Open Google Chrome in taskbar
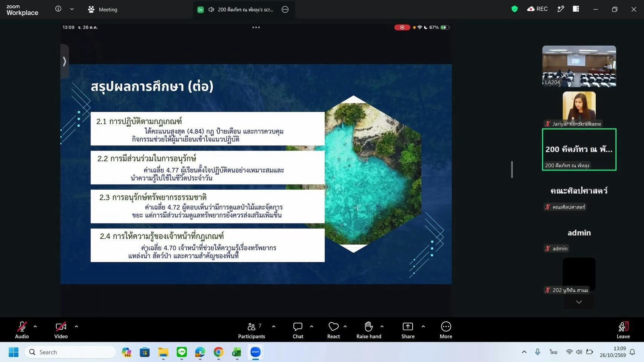 pos(218,352)
